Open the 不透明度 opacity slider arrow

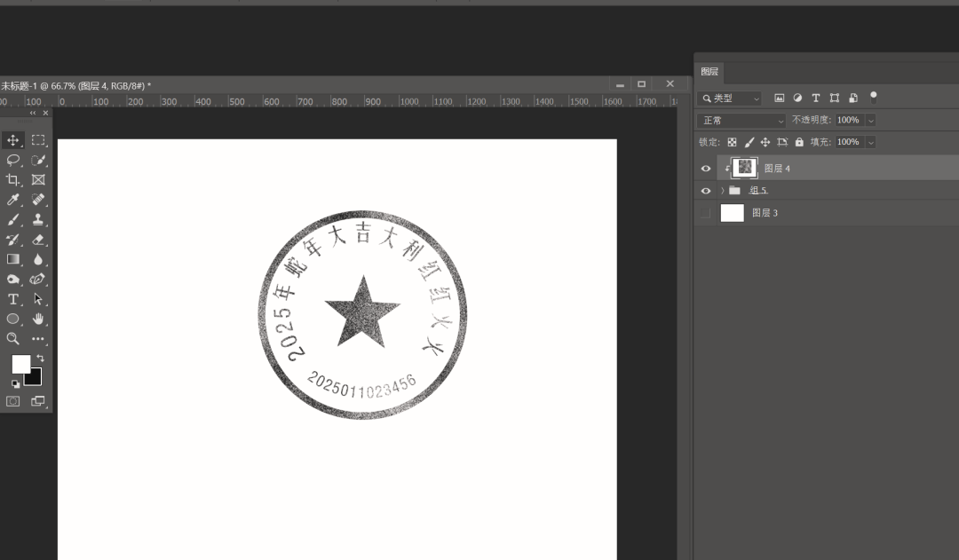[x=871, y=121]
